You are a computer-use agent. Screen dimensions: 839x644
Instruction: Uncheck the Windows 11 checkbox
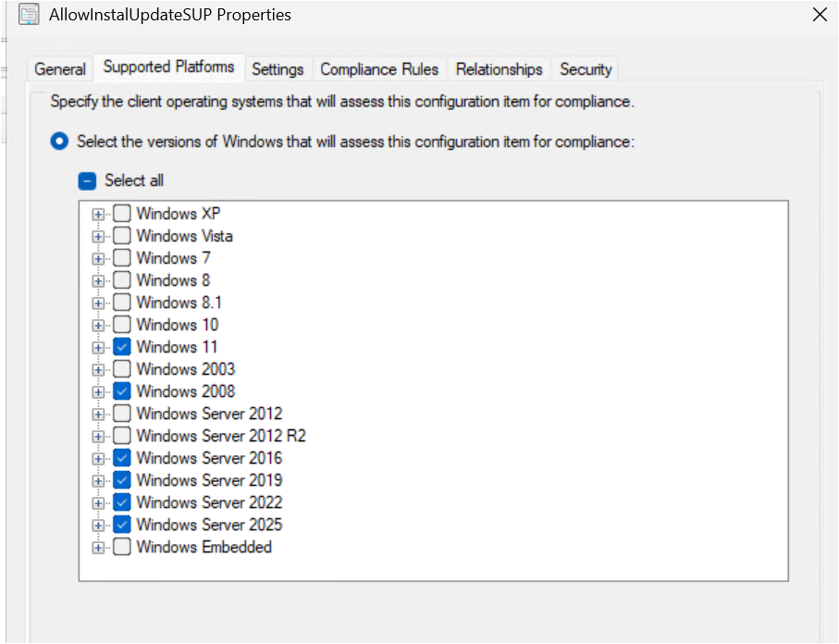point(122,347)
